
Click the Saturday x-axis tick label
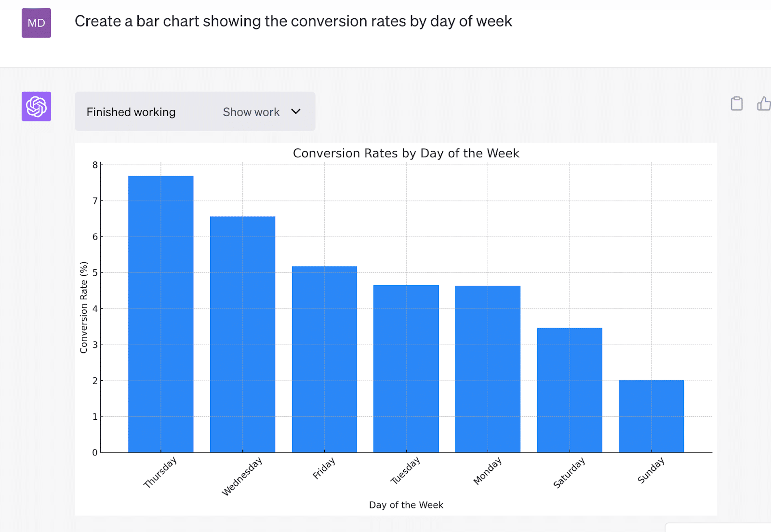(x=569, y=473)
